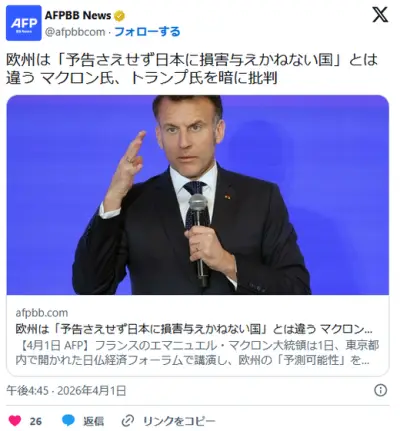Click the chain link copy icon
The height and width of the screenshot is (431, 400).
(128, 421)
